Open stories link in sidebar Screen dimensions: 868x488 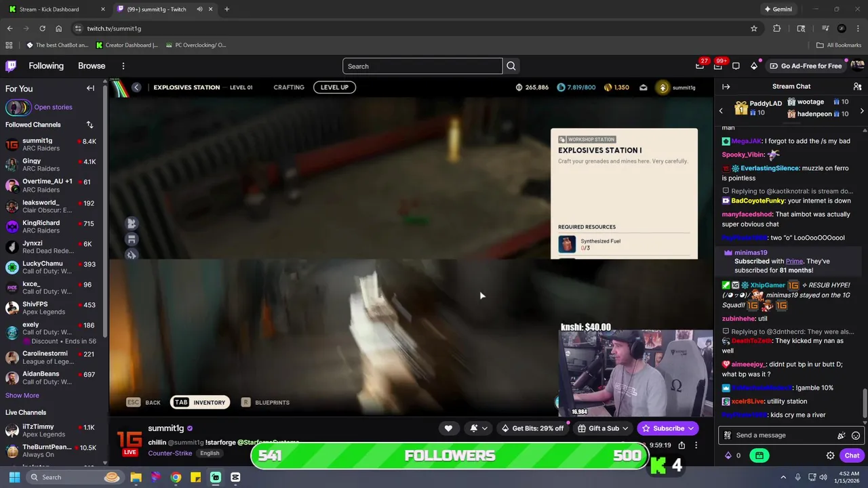(x=53, y=107)
